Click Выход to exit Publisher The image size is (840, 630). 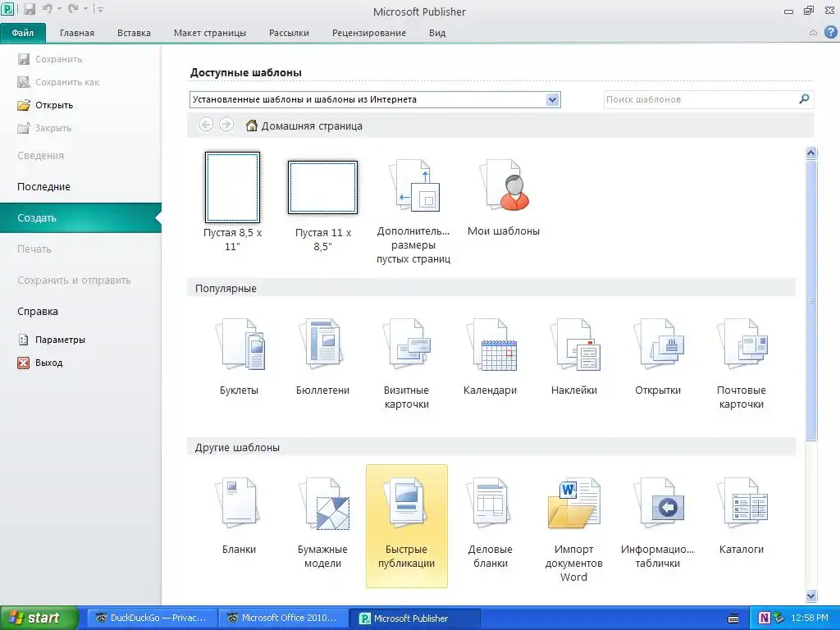click(40, 363)
